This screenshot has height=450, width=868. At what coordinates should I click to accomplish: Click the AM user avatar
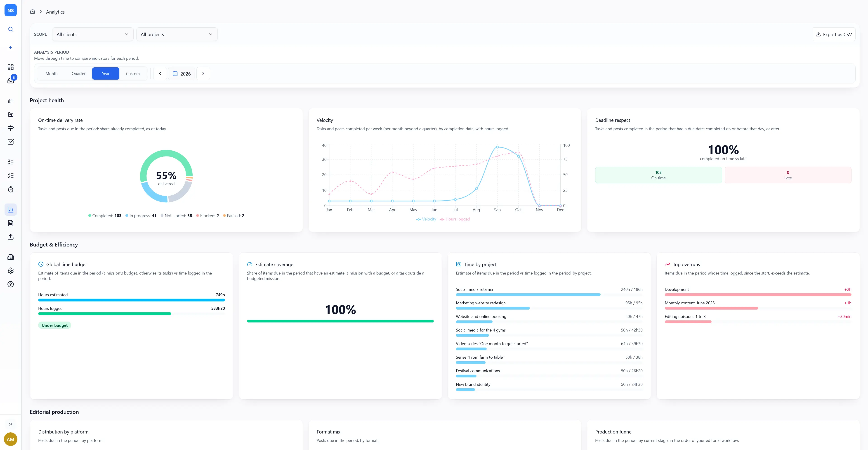point(10,439)
